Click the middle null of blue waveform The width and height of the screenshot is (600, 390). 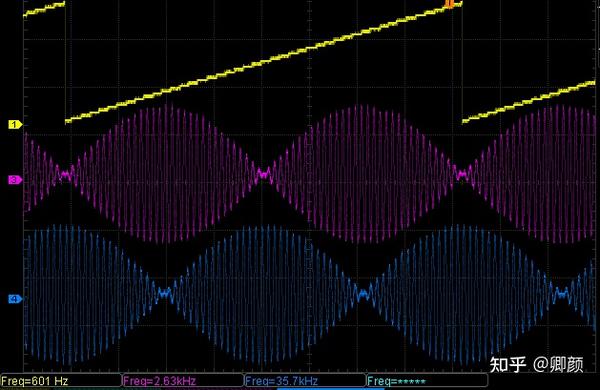(362, 294)
